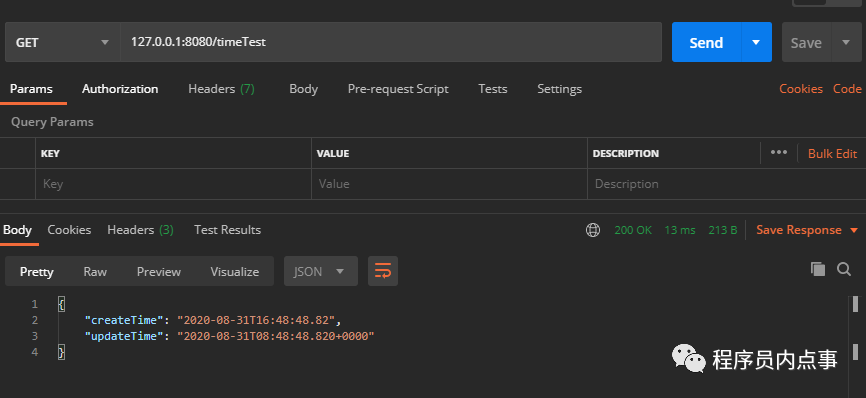Switch to the Authorization tab

point(120,89)
